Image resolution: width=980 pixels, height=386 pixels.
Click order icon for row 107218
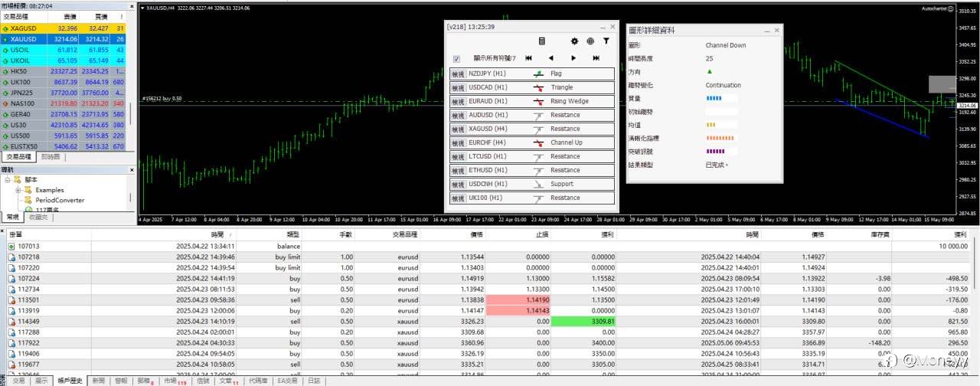[x=11, y=257]
